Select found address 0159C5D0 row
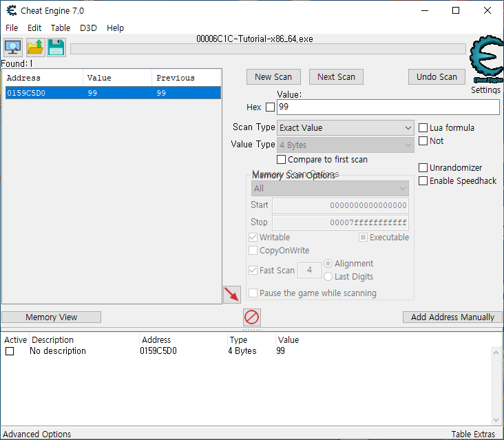The height and width of the screenshot is (440, 504). 113,93
